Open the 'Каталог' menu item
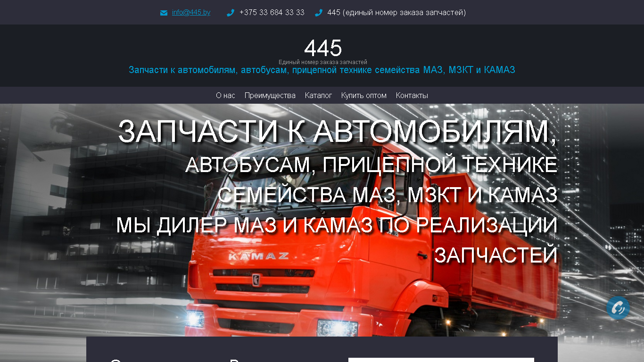Image resolution: width=644 pixels, height=362 pixels. pos(318,95)
